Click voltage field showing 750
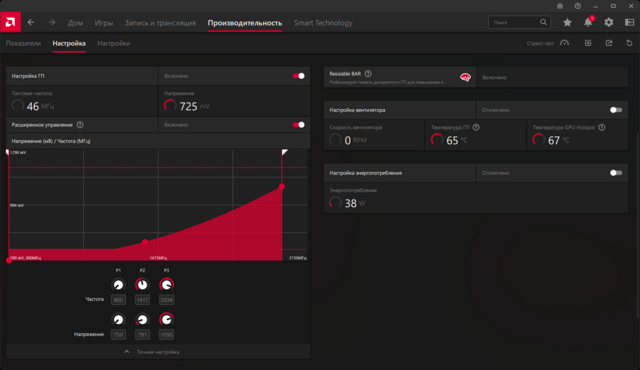Image resolution: width=640 pixels, height=370 pixels. (x=118, y=335)
